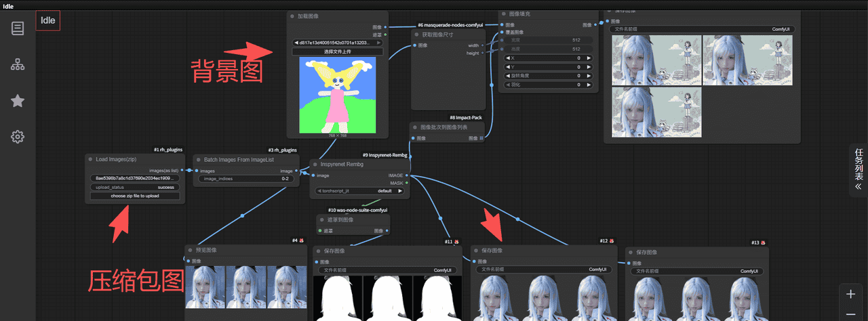The height and width of the screenshot is (321, 868).
Task: Open the node tree icon in sidebar
Action: pyautogui.click(x=18, y=64)
